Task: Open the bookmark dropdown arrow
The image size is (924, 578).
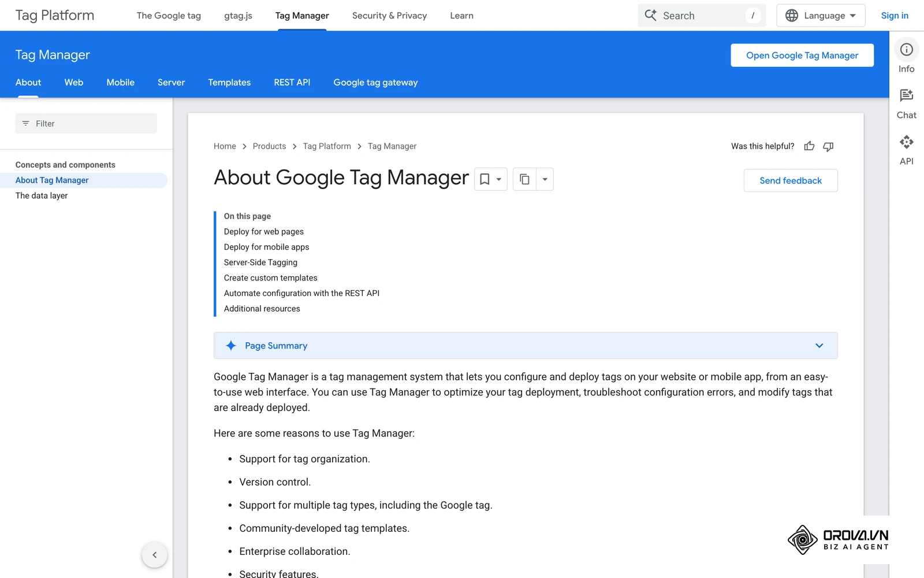Action: pyautogui.click(x=499, y=179)
